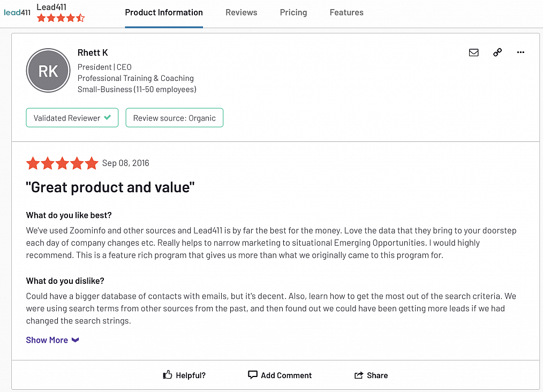Click the Review source: Organic badge
Viewport: 543px width, 392px height.
point(175,118)
